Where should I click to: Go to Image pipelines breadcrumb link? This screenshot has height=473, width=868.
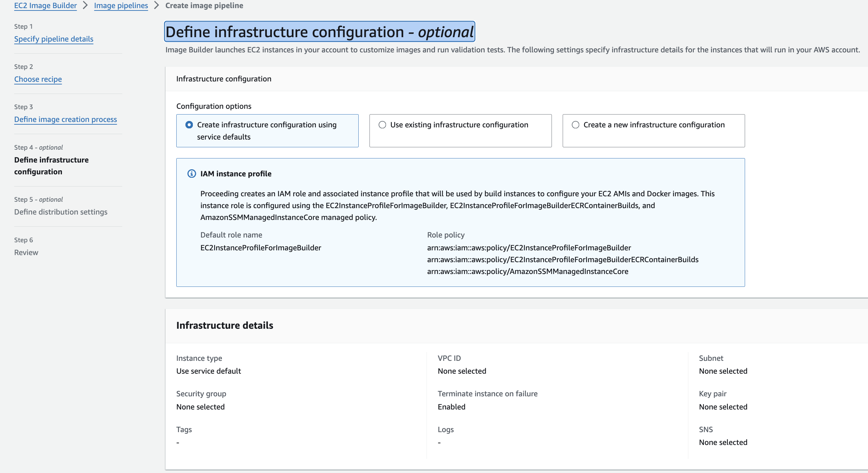coord(121,5)
